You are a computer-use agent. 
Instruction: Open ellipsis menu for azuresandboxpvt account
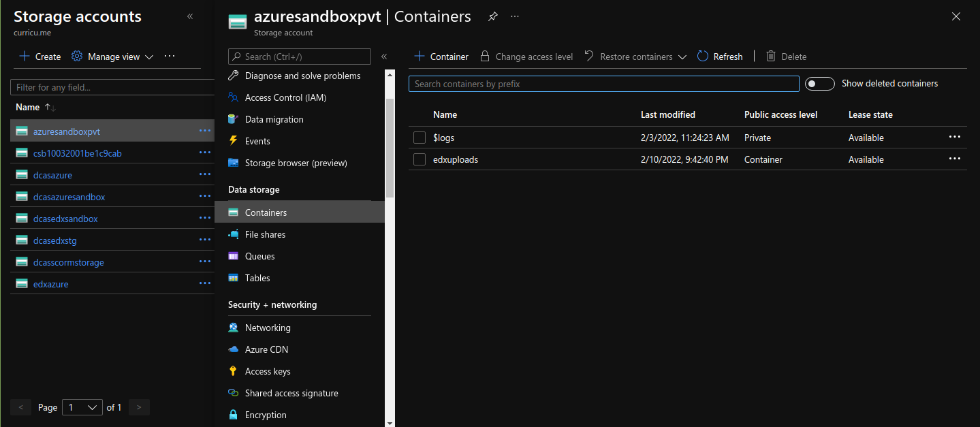pyautogui.click(x=205, y=131)
